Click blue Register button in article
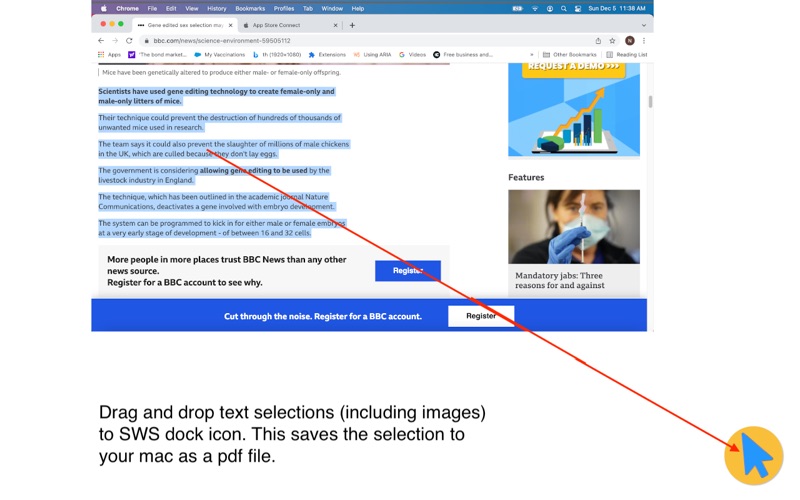Image resolution: width=800 pixels, height=500 pixels. tap(408, 270)
